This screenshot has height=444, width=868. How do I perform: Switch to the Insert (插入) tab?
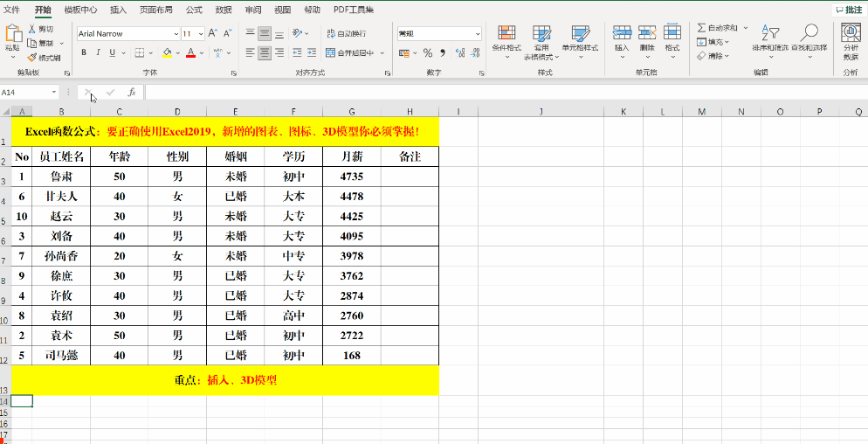(x=118, y=10)
